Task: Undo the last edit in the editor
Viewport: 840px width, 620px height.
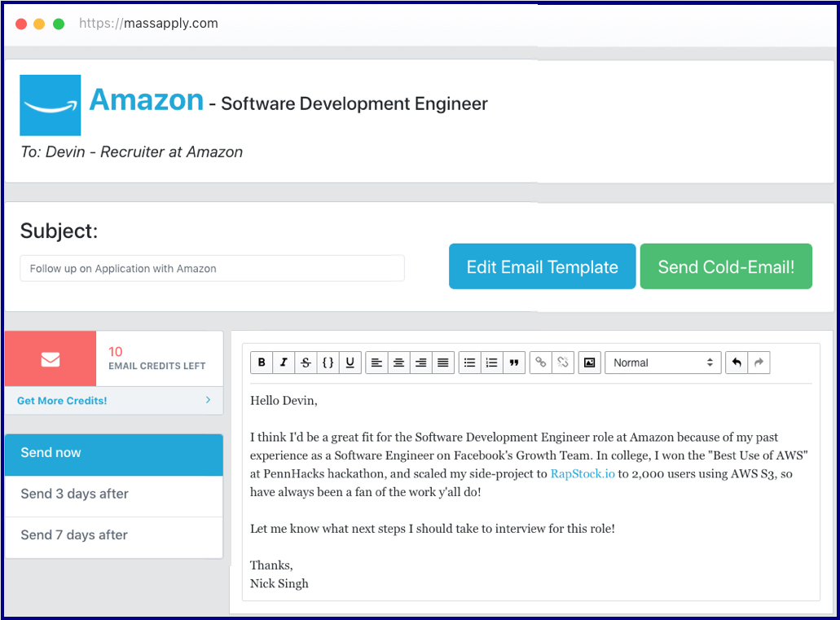Action: [737, 363]
